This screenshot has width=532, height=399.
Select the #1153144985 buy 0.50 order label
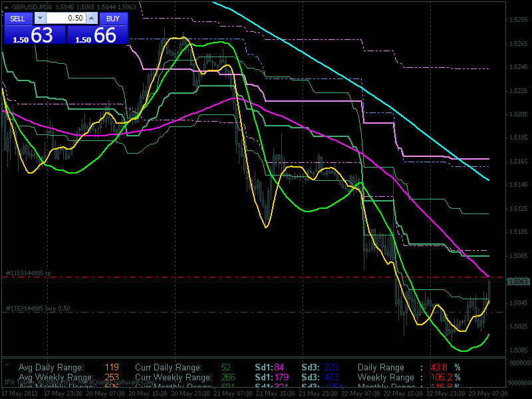(38, 309)
